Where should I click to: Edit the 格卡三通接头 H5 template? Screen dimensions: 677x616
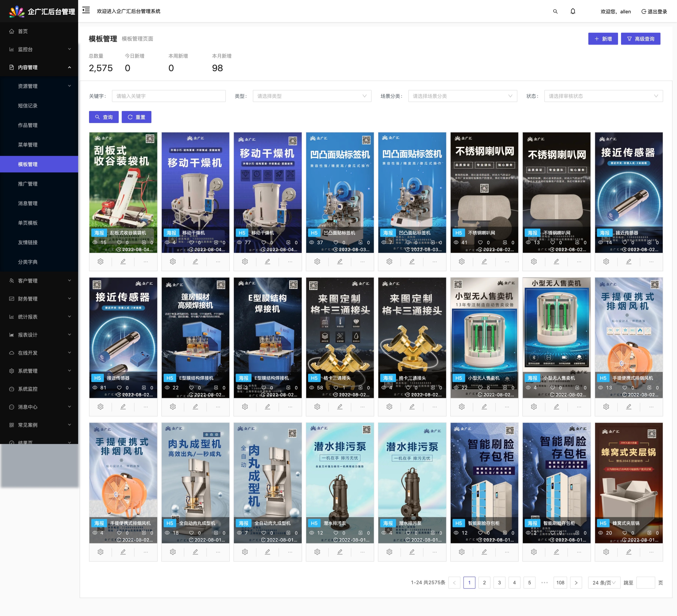point(340,407)
